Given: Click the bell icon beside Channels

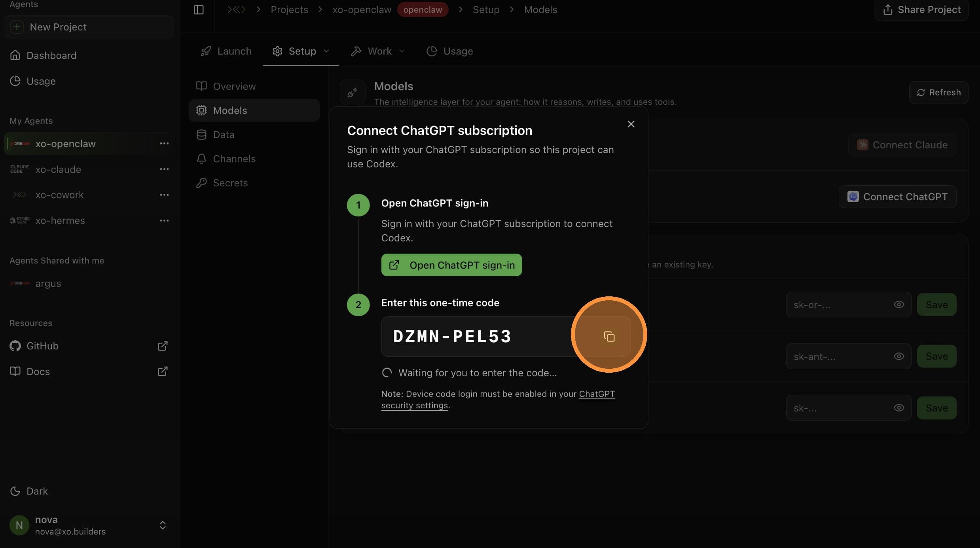Looking at the screenshot, I should tap(201, 159).
